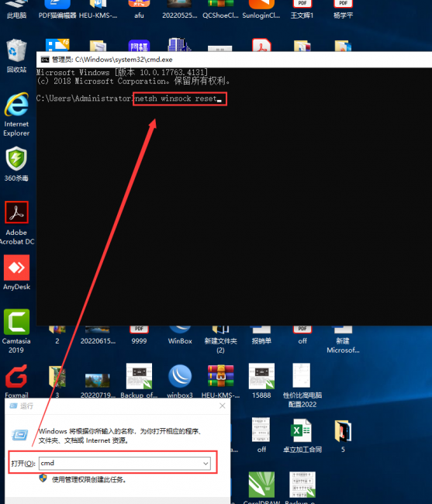Select the CorelDRAW desktop icon
432x504 pixels.
pyautogui.click(x=261, y=485)
